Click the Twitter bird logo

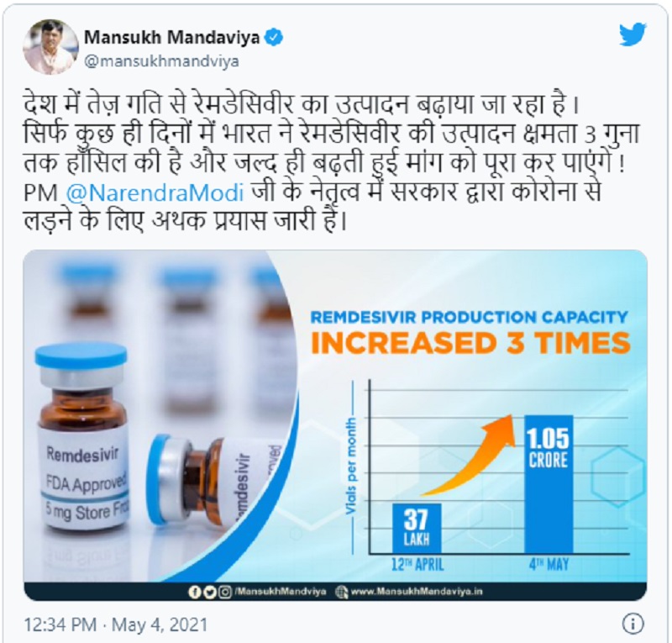coord(633,34)
